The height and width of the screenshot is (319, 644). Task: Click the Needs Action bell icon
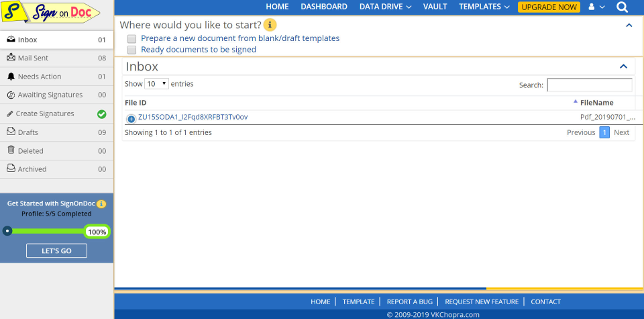(x=11, y=77)
